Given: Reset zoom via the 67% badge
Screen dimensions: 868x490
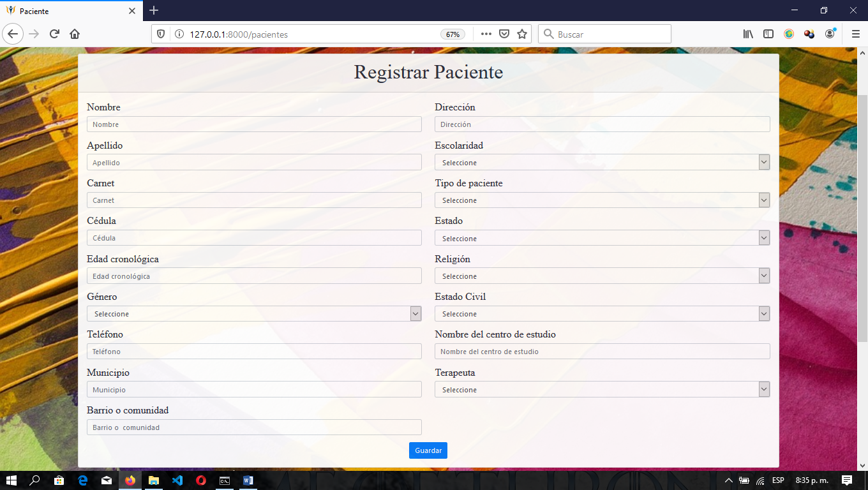Looking at the screenshot, I should [x=453, y=34].
